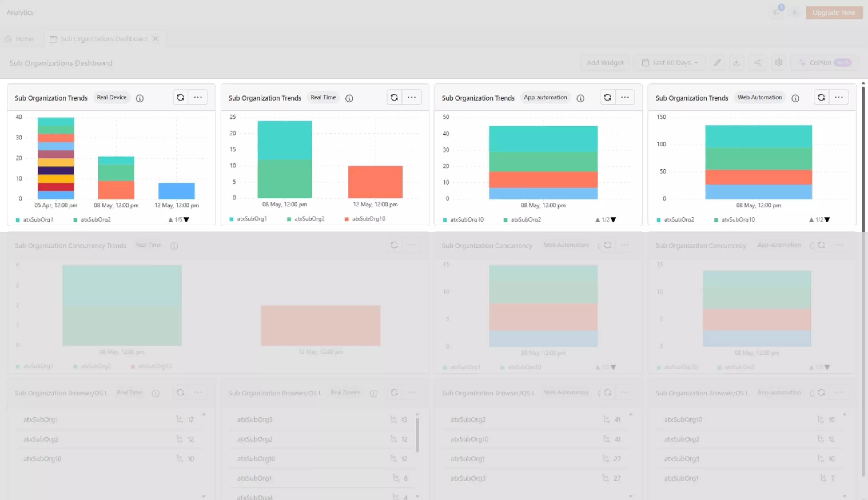868x500 pixels.
Task: Click info icon beside Real Device label
Action: point(140,98)
